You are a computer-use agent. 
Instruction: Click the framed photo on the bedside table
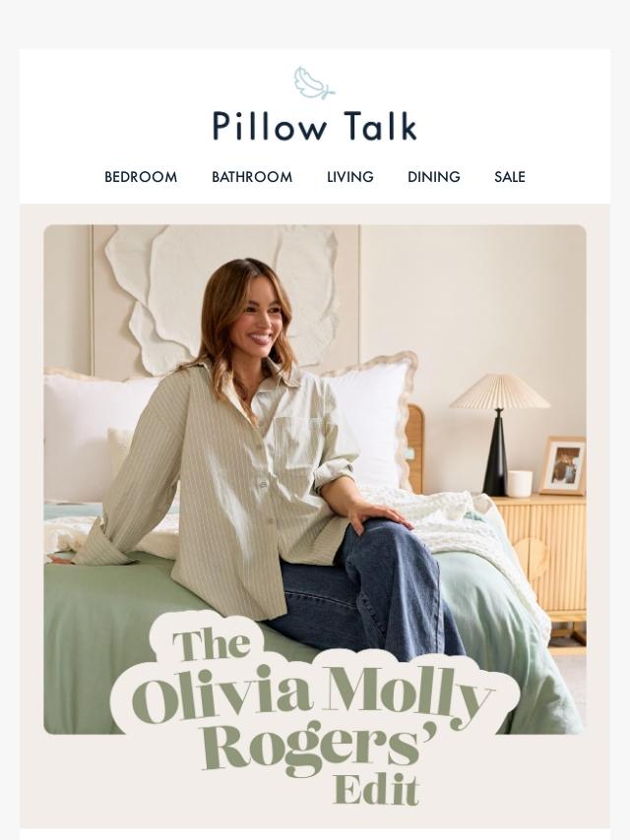[x=563, y=465]
